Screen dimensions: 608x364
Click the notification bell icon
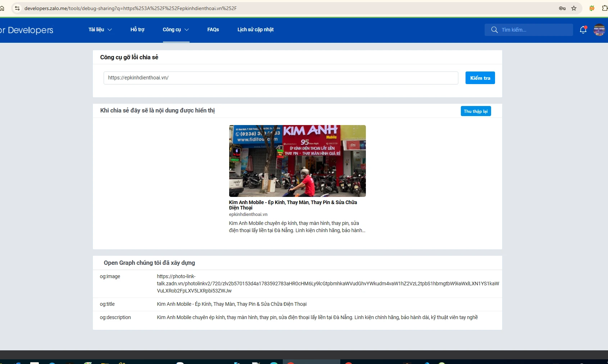pos(583,30)
